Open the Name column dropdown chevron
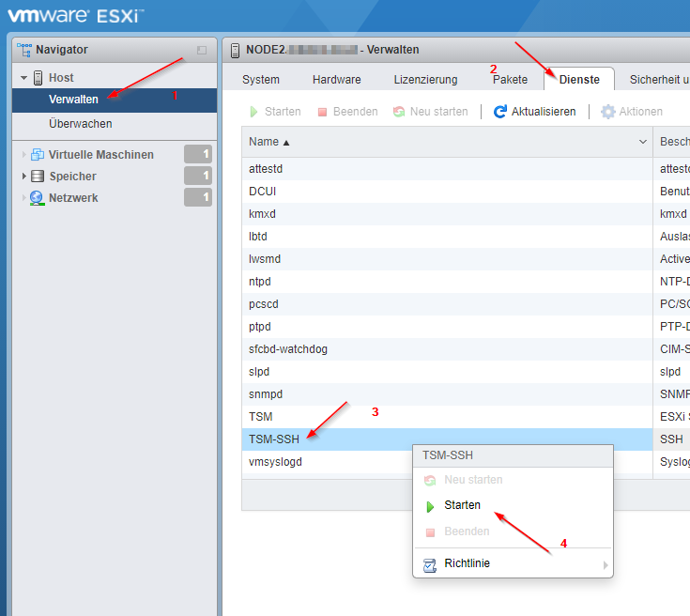The width and height of the screenshot is (690, 616). pyautogui.click(x=642, y=142)
